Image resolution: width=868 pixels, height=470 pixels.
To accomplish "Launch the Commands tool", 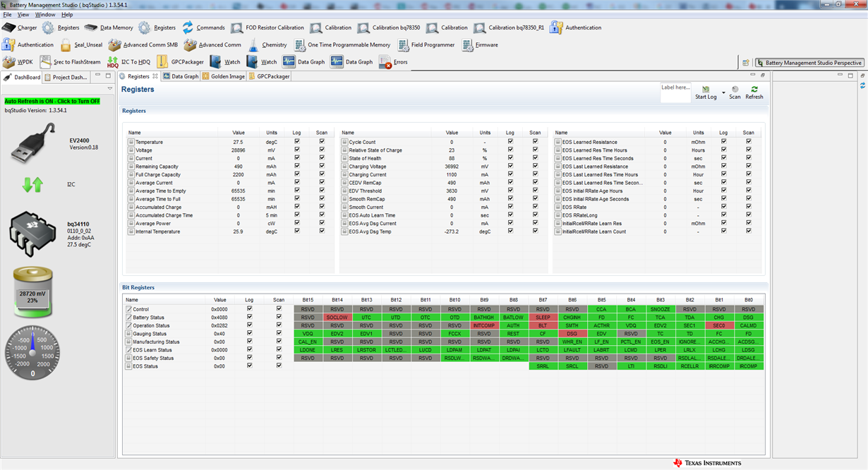I will click(203, 28).
